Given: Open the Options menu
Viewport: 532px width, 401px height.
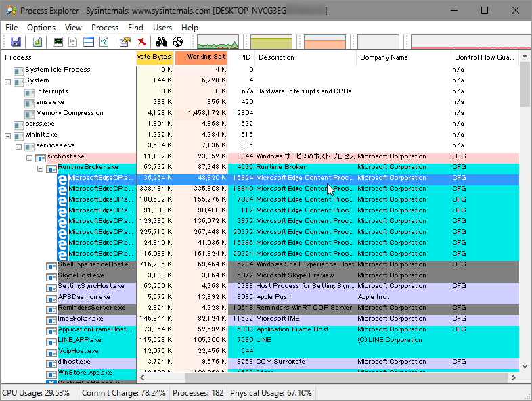Looking at the screenshot, I should pyautogui.click(x=41, y=28).
